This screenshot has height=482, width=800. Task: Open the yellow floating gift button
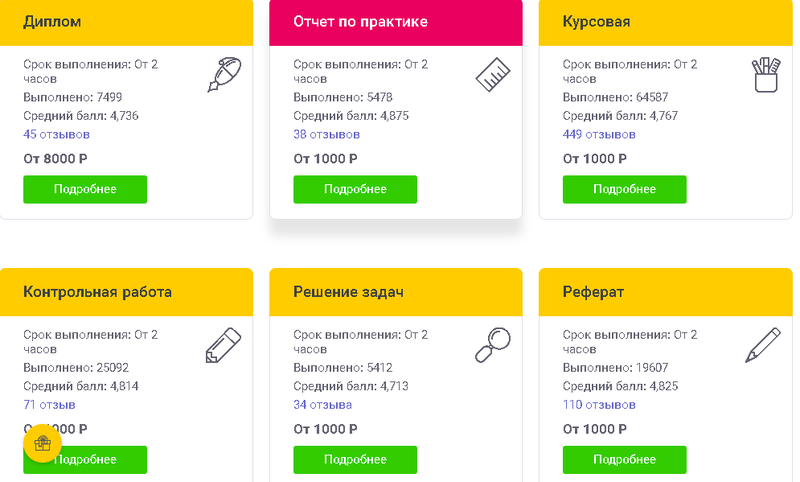coord(42,444)
